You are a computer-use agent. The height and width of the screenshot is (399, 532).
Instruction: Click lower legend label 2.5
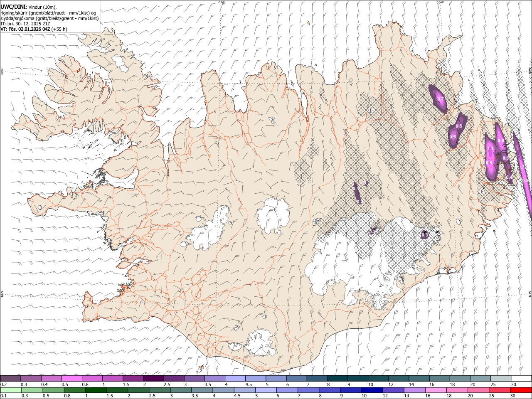152,396
